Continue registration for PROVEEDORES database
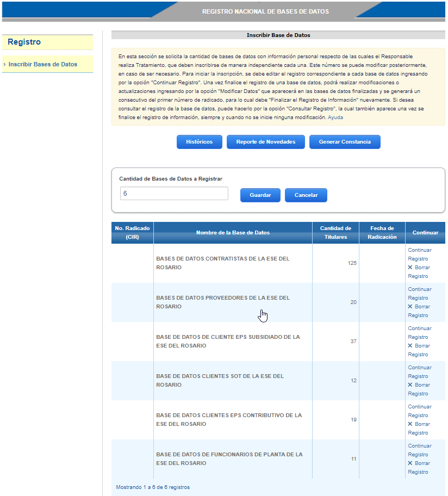Viewport: 448px width, 496px height. [420, 294]
